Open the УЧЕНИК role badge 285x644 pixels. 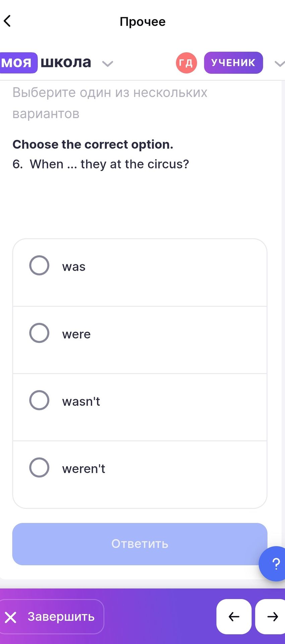point(233,63)
